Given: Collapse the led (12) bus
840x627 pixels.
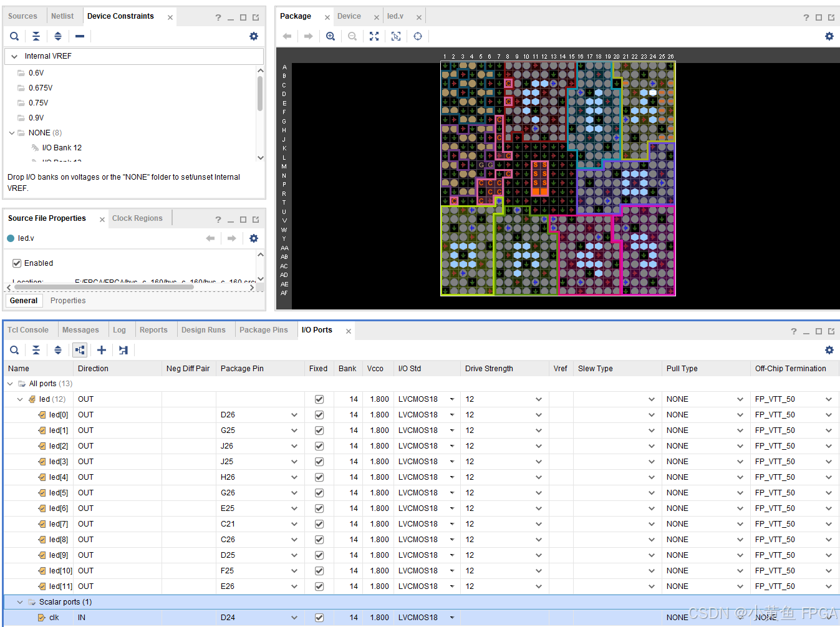Looking at the screenshot, I should [20, 399].
